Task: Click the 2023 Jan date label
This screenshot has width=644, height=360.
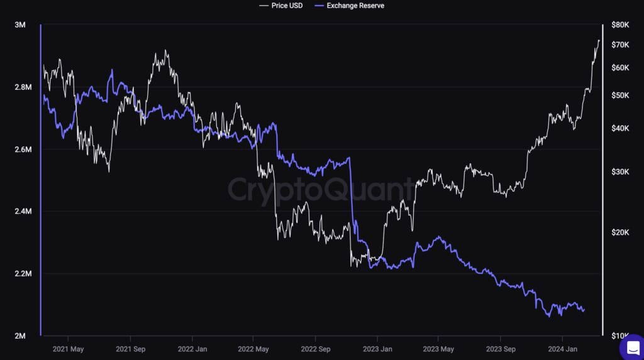Action: point(378,349)
